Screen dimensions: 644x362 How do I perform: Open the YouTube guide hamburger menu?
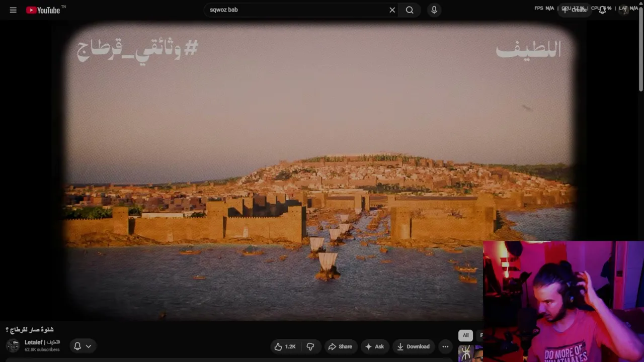tap(13, 10)
